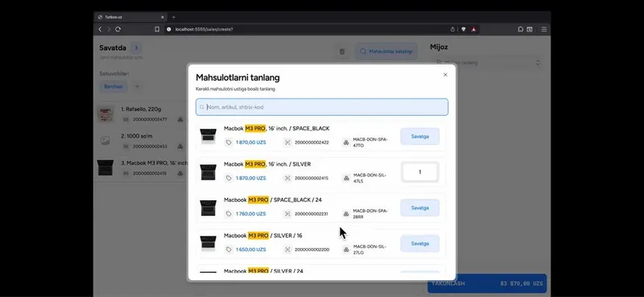Click SKU text MACB-DON-SPA-47TO

[x=370, y=142]
